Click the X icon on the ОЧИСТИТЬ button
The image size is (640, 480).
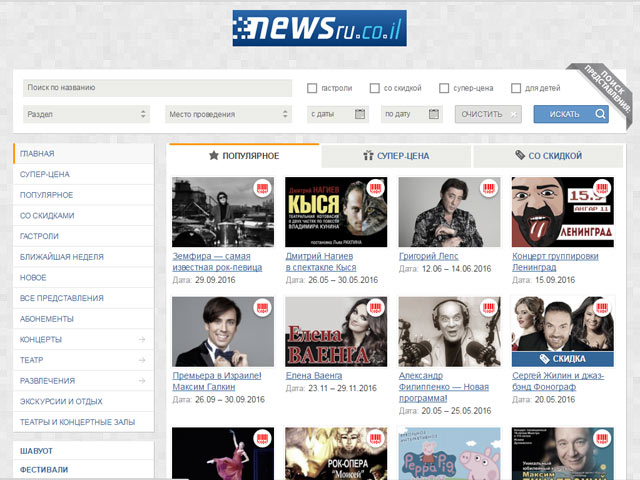[x=514, y=115]
